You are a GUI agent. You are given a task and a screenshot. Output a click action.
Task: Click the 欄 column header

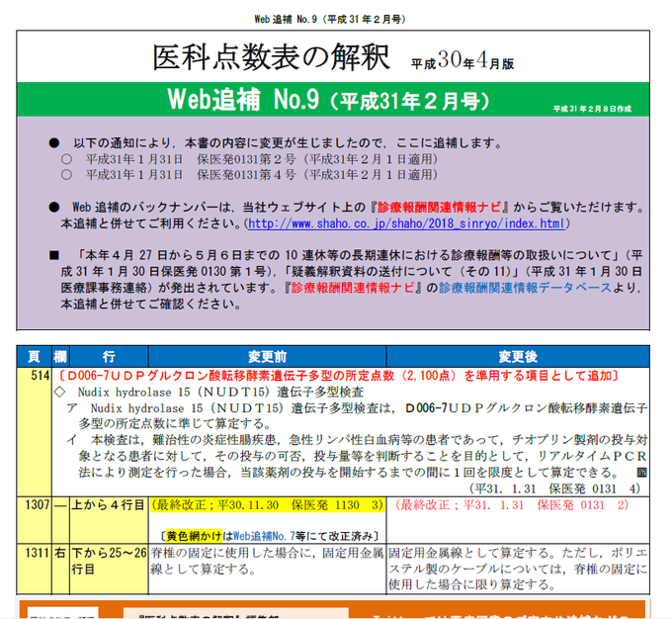60,357
